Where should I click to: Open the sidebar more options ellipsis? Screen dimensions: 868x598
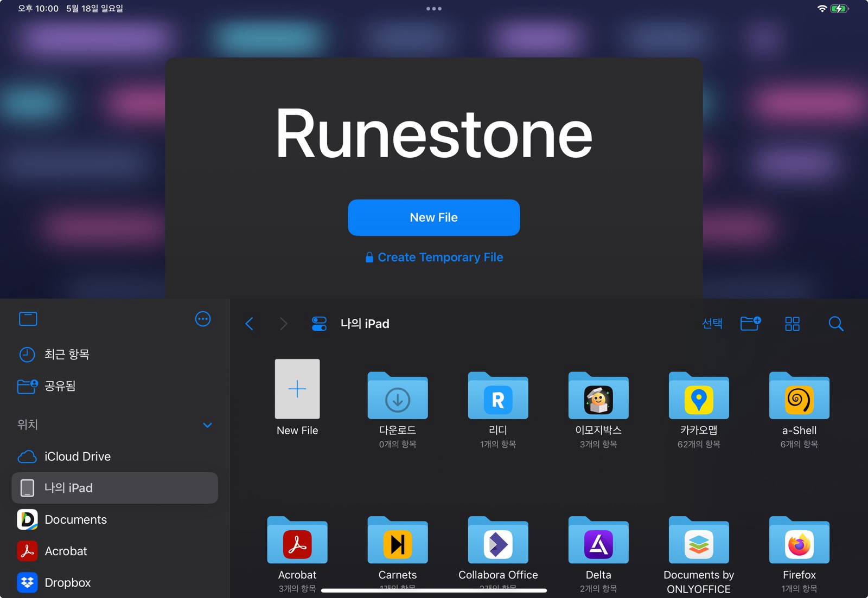203,319
